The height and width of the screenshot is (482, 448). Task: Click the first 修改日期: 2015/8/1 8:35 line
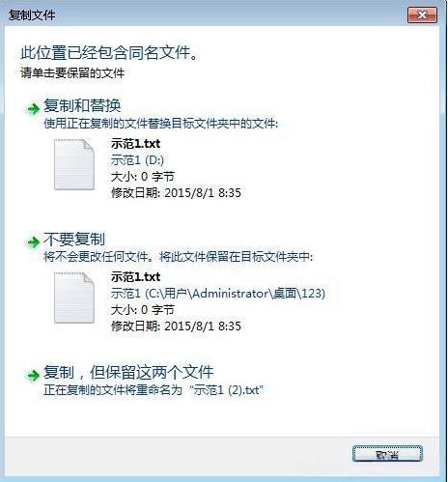pos(176,193)
